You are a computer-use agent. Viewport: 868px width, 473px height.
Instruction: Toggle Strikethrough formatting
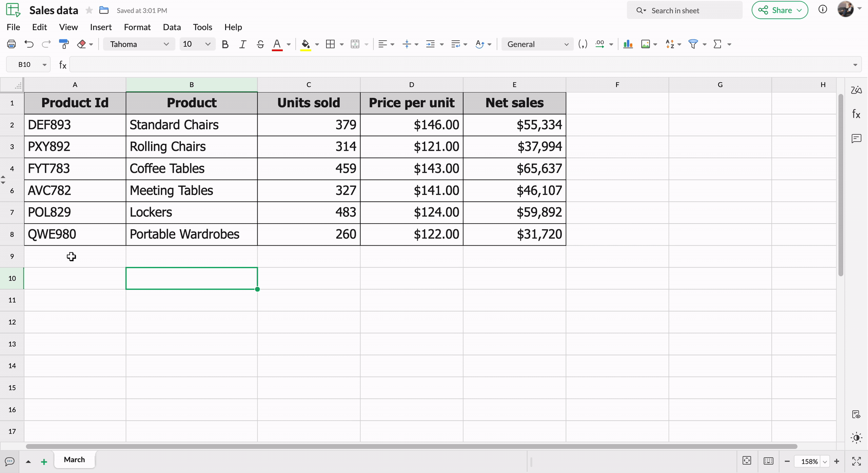(260, 44)
